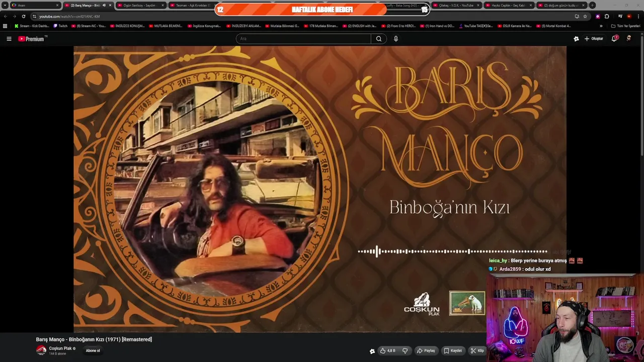Open Stream - Kick Dashboard bookmark
The height and width of the screenshot is (362, 644).
[x=32, y=26]
